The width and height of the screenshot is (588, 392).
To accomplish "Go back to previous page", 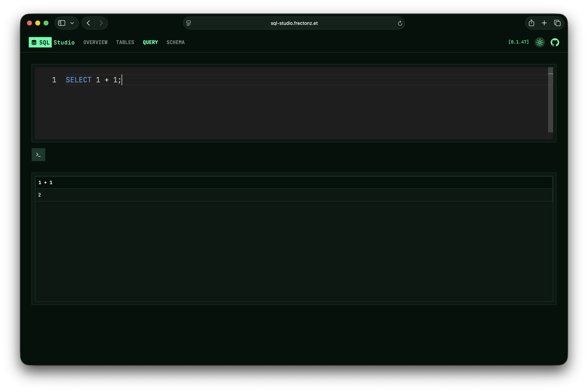I will (88, 23).
